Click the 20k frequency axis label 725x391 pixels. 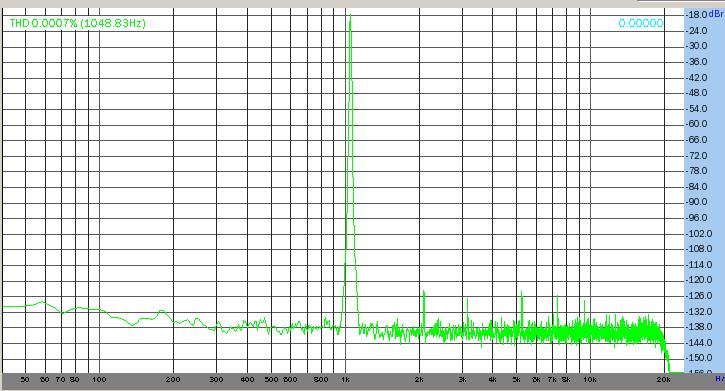click(664, 379)
